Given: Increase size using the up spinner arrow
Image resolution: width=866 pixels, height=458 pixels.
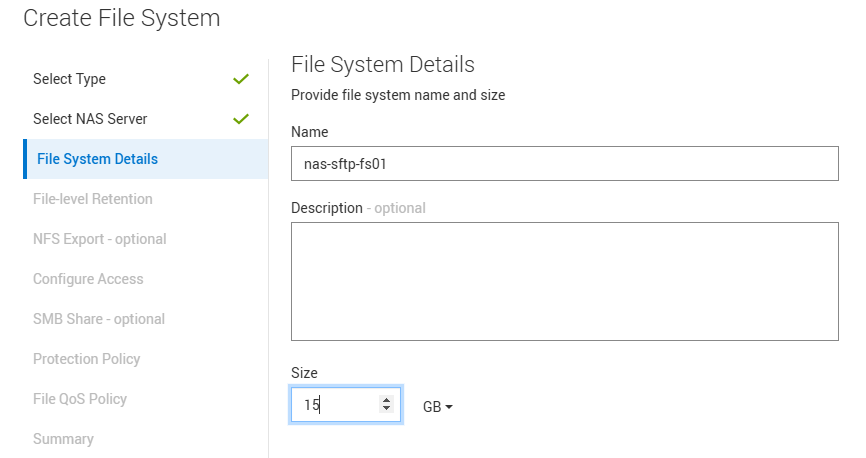Looking at the screenshot, I should pos(386,400).
